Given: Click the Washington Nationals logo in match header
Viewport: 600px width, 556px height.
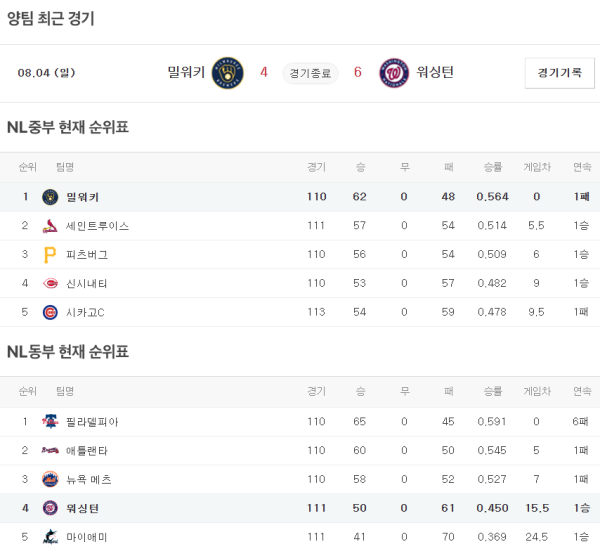Looking at the screenshot, I should coord(394,72).
